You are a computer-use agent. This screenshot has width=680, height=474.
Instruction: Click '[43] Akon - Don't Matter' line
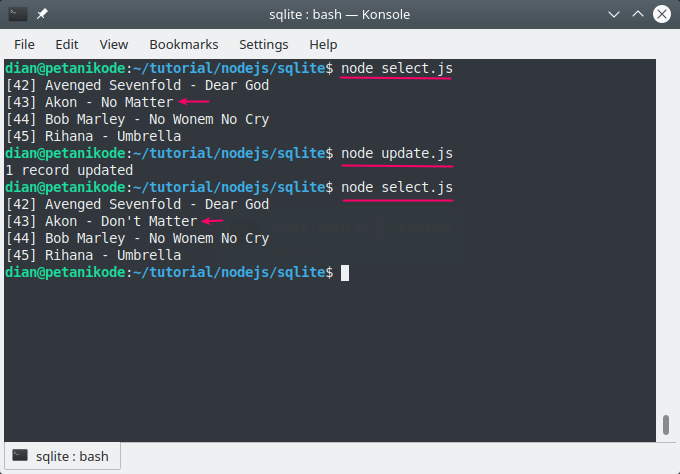[x=101, y=221]
